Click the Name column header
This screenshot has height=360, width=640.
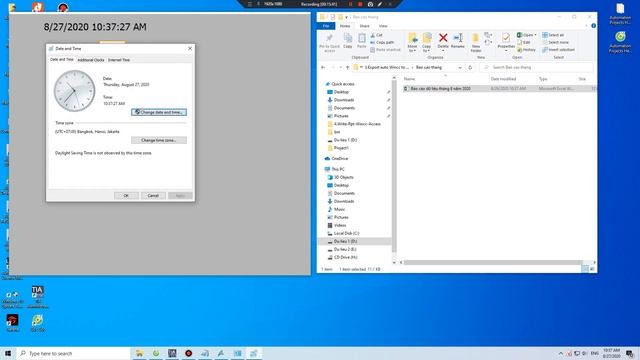[x=409, y=79]
